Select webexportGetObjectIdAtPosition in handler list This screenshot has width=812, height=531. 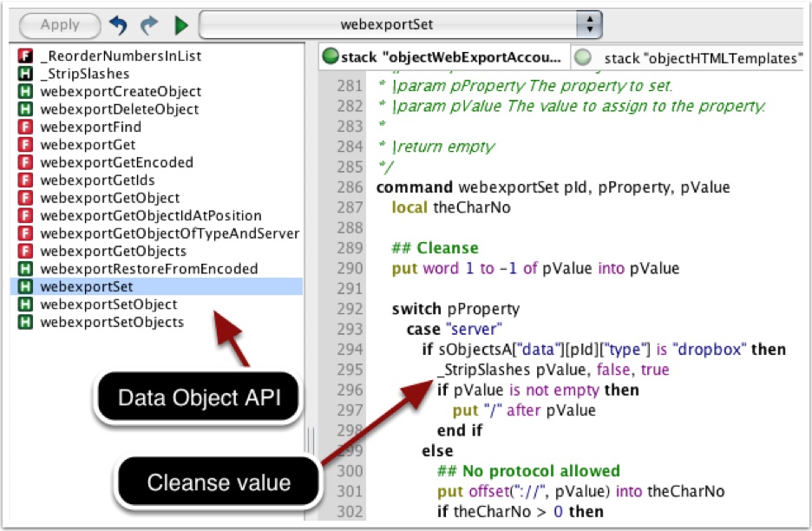click(151, 215)
